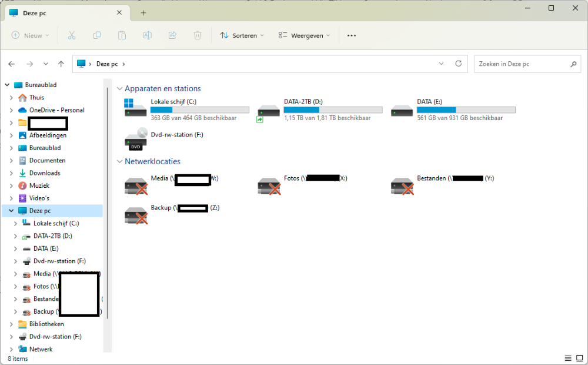Click the Paste clipboard icon

click(122, 35)
